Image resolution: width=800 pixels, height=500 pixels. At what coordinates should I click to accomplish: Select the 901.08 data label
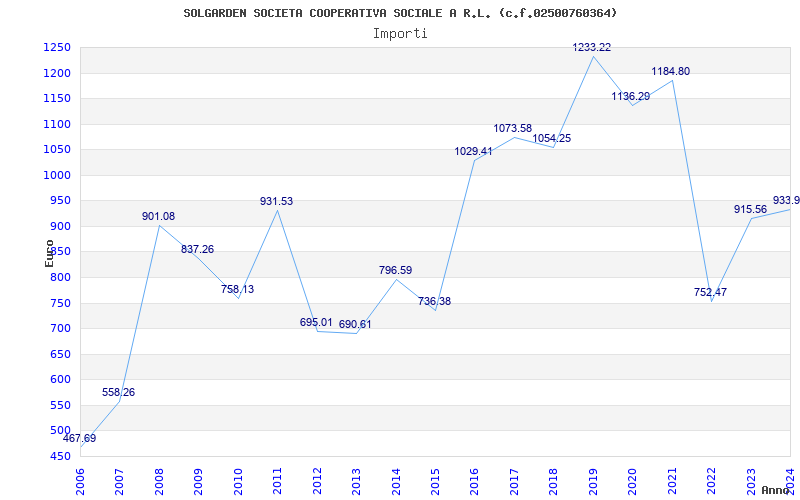pyautogui.click(x=158, y=216)
